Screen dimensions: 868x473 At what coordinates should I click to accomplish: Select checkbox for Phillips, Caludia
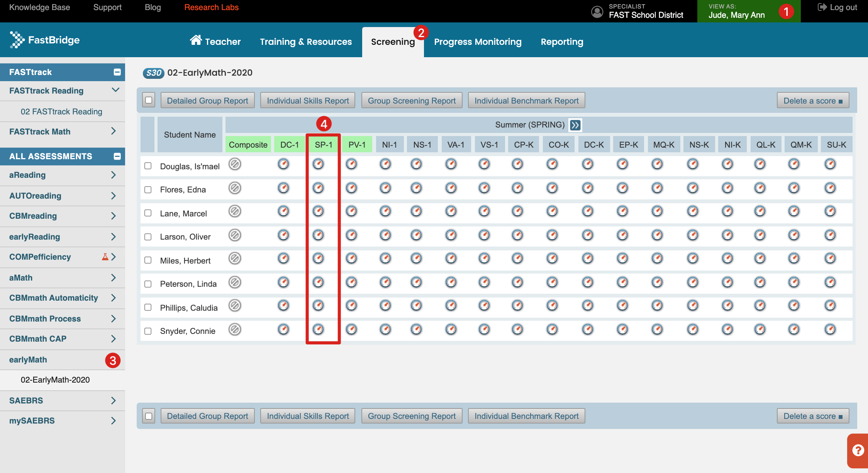[x=148, y=307]
